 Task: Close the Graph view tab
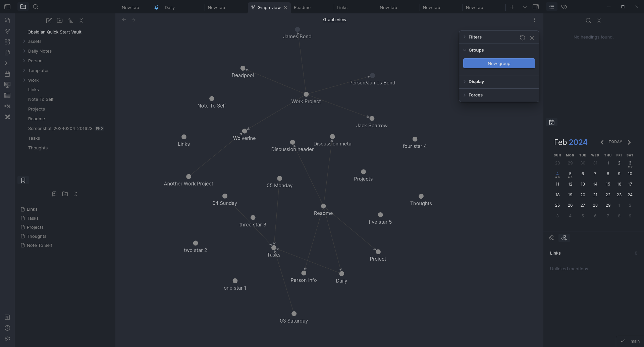(285, 7)
